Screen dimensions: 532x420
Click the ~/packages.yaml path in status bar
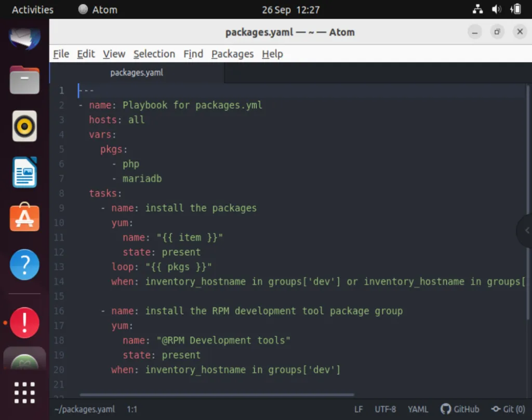tap(85, 409)
